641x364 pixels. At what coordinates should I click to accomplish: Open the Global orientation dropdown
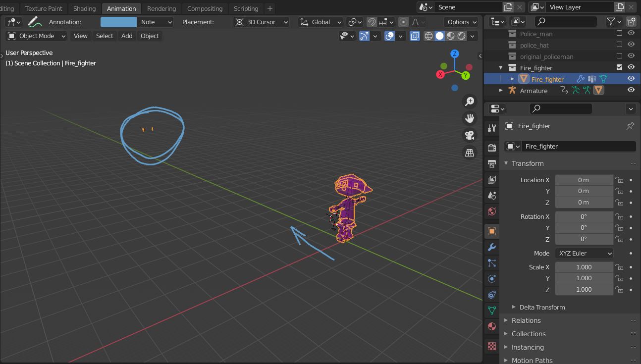click(320, 22)
